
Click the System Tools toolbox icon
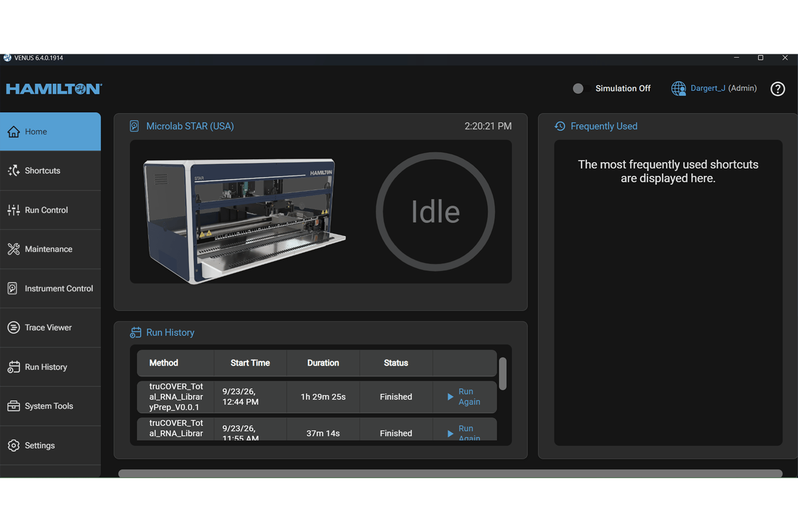(x=13, y=406)
